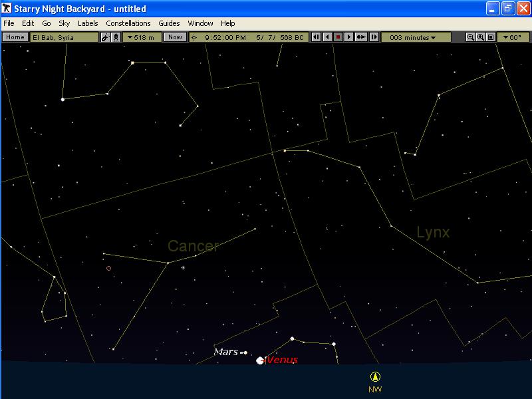Click the Venus planet
Image resolution: width=532 pixels, height=399 pixels.
click(x=260, y=360)
